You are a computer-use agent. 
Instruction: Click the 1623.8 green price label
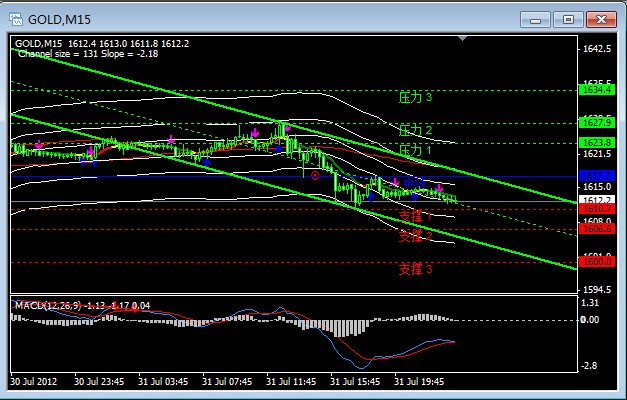[x=596, y=143]
